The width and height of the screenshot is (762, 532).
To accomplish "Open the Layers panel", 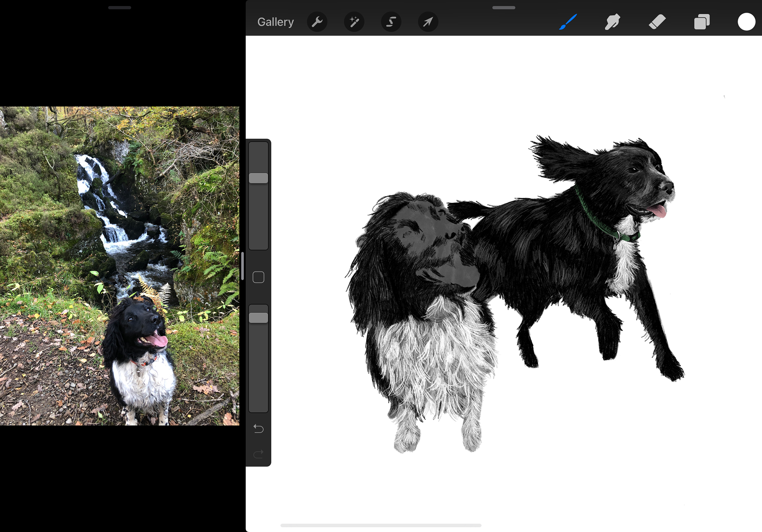I will coord(702,22).
